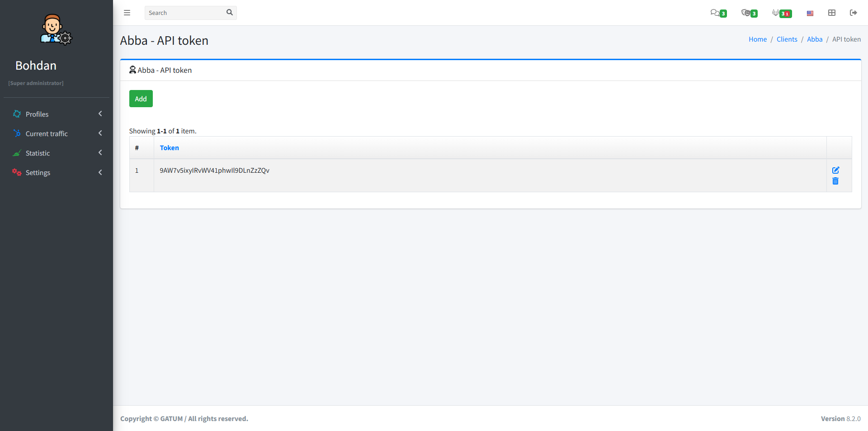Click the search magnifier icon
Viewport: 868px width, 431px height.
pos(230,13)
